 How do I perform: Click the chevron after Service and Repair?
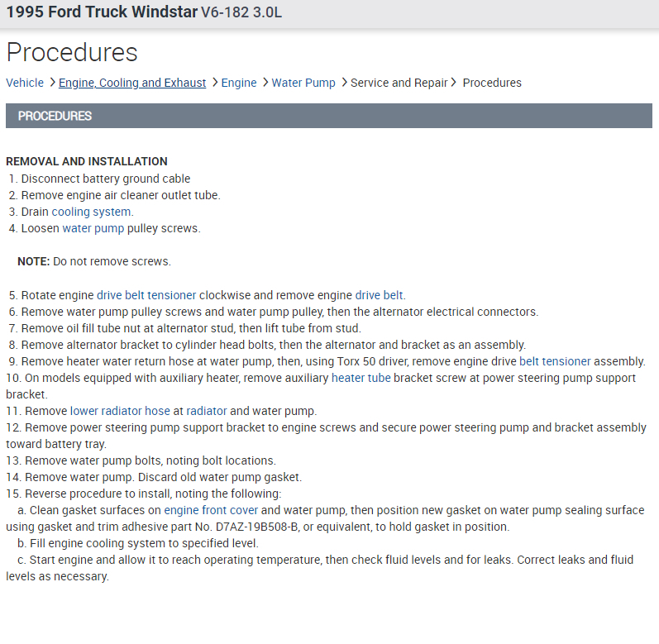coord(454,83)
